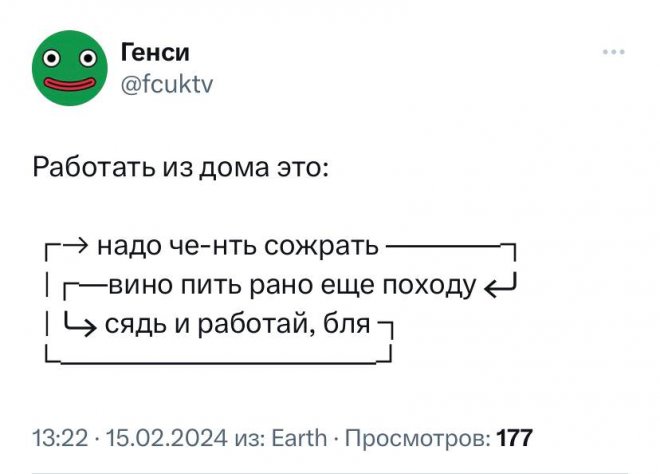Viewport: 660px width, 474px height.
Task: Click the frog avatar's right eye
Action: tap(88, 58)
